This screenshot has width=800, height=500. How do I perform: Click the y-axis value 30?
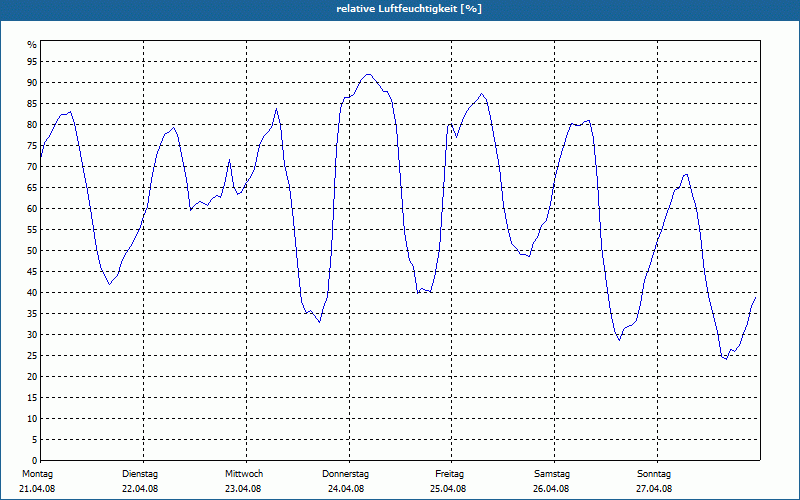coord(32,335)
